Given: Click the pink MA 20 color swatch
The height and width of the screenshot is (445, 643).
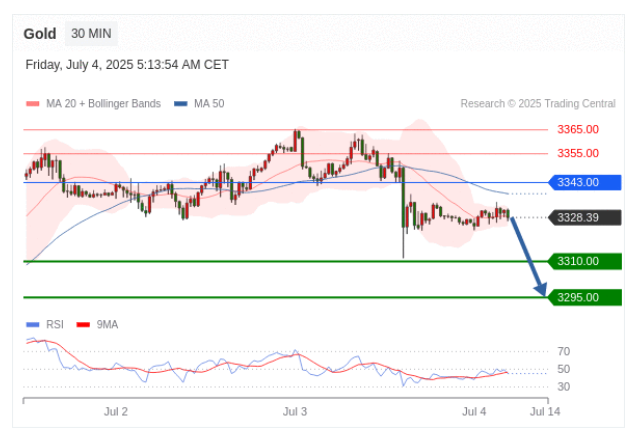Looking at the screenshot, I should (32, 104).
